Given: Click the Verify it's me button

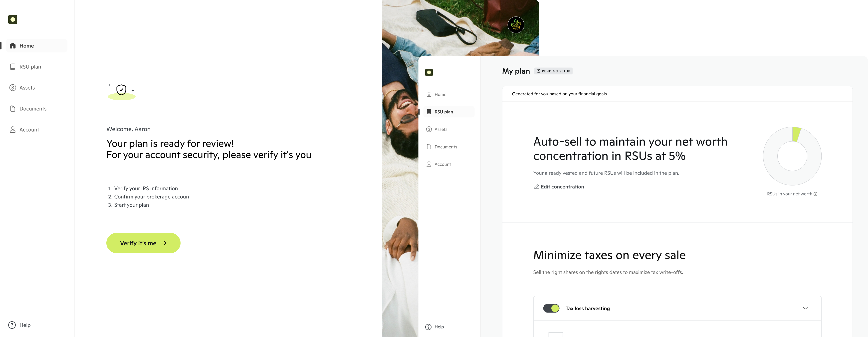Looking at the screenshot, I should tap(143, 243).
